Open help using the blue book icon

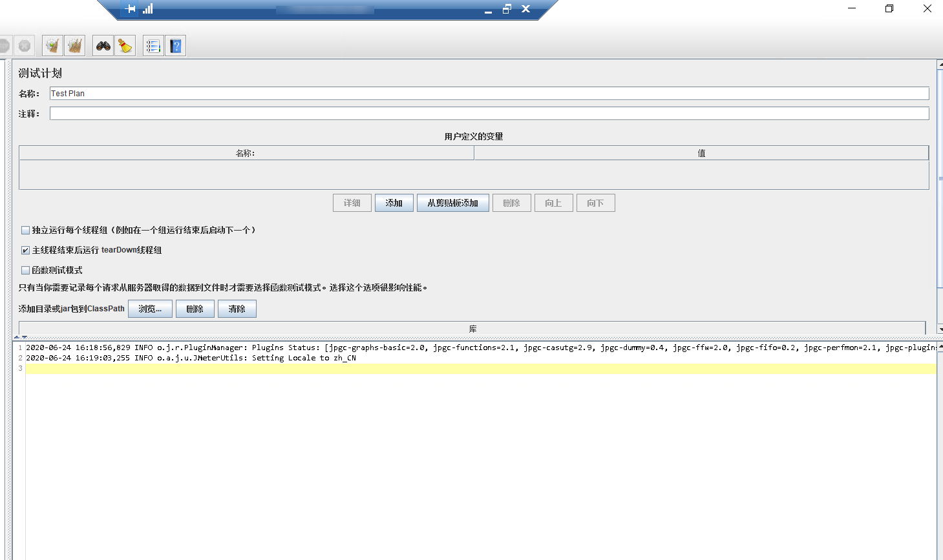(175, 45)
